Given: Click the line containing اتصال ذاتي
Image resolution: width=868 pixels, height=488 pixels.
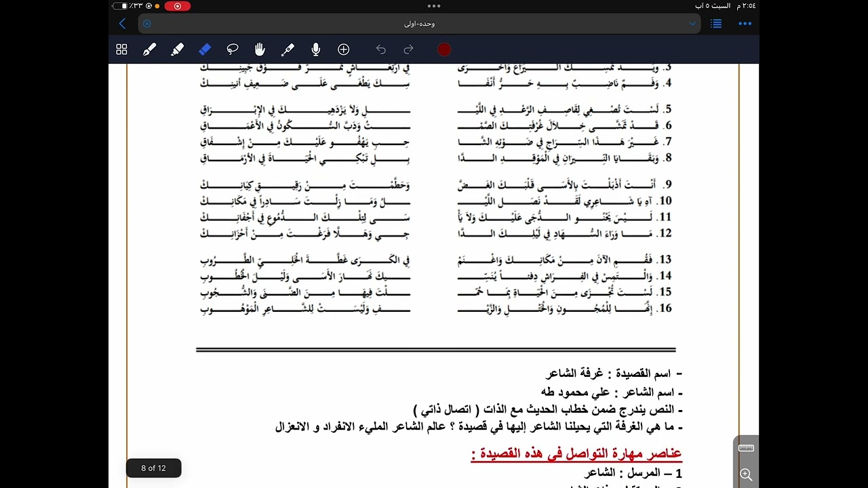Looking at the screenshot, I should (548, 410).
